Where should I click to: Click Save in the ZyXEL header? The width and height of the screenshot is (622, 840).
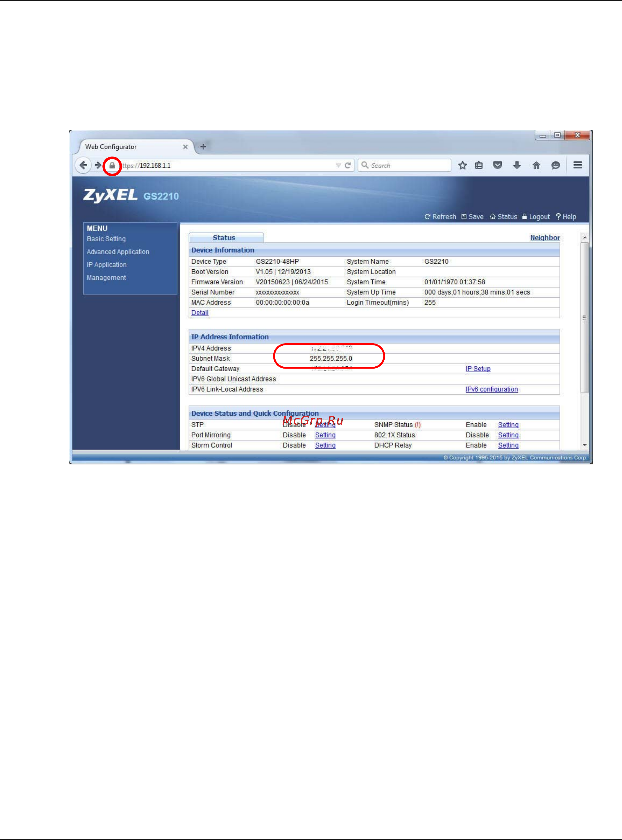click(472, 217)
